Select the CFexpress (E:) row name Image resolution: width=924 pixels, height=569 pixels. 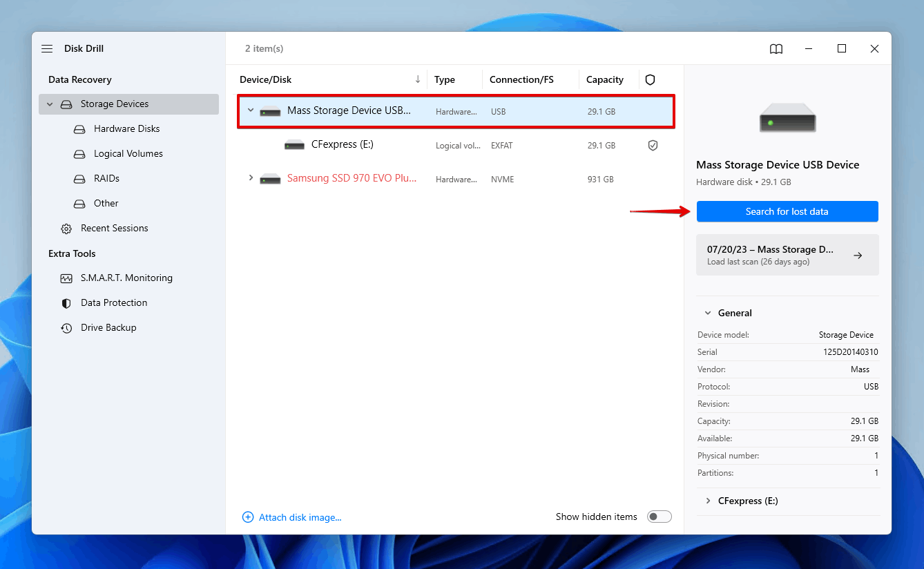(343, 144)
